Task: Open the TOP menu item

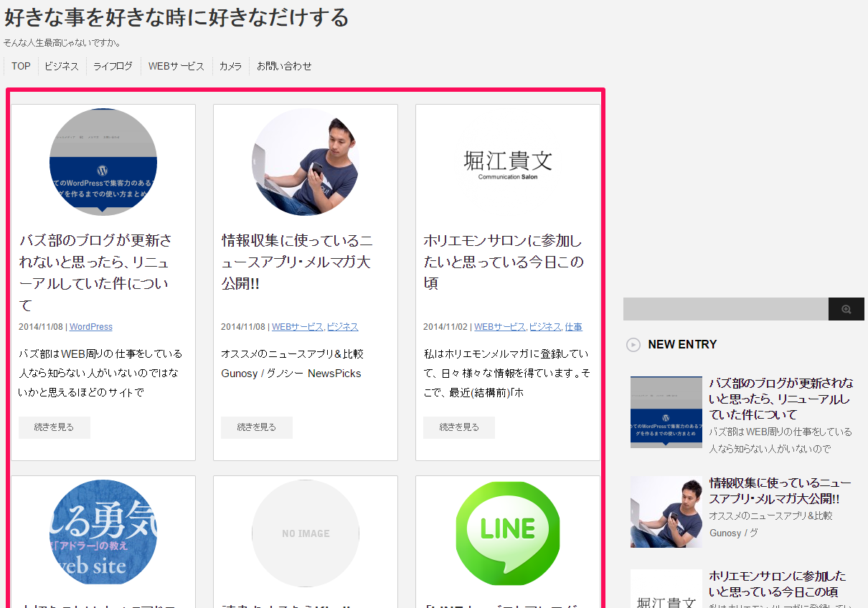Action: 21,66
